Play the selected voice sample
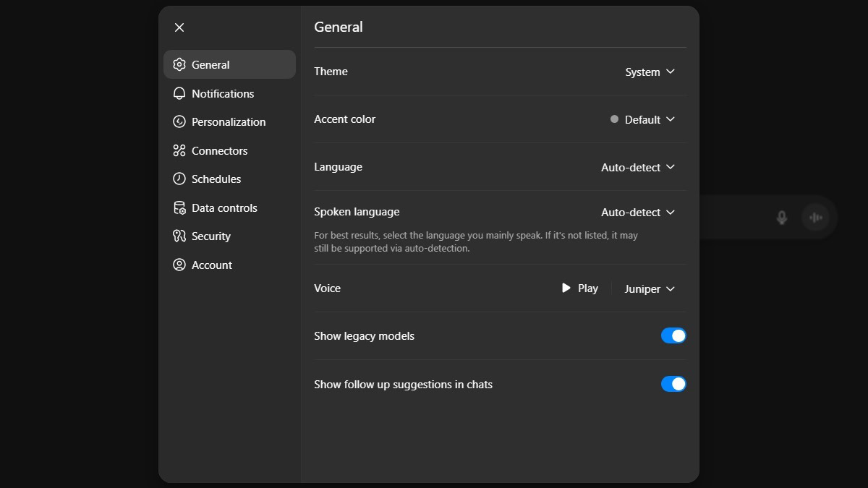Image resolution: width=868 pixels, height=488 pixels. tap(579, 288)
